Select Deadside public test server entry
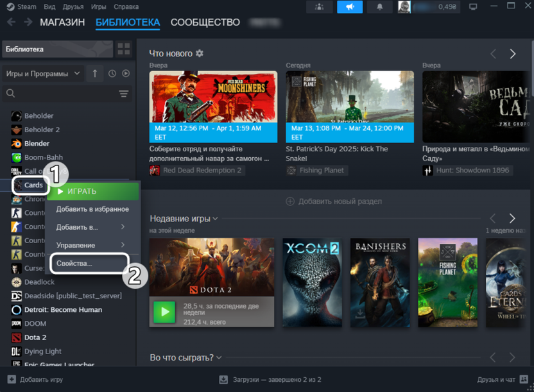Image resolution: width=534 pixels, height=392 pixels. pos(73,296)
